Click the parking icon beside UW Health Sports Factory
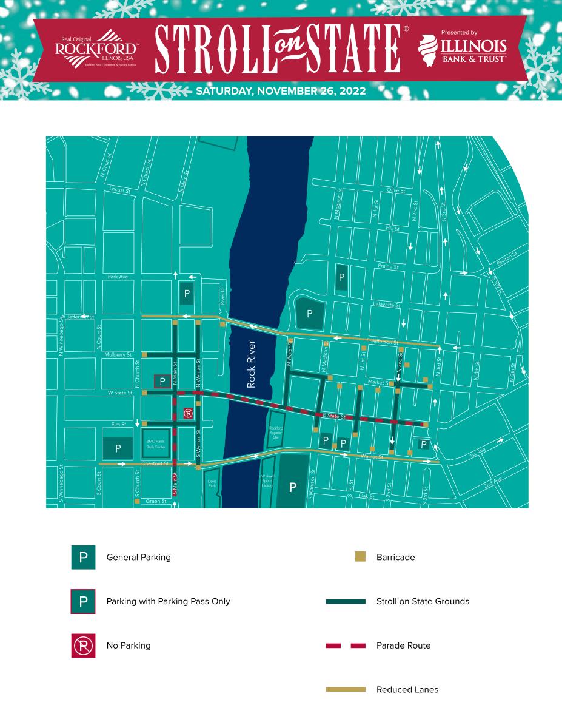This screenshot has height=728, width=562. (x=293, y=487)
